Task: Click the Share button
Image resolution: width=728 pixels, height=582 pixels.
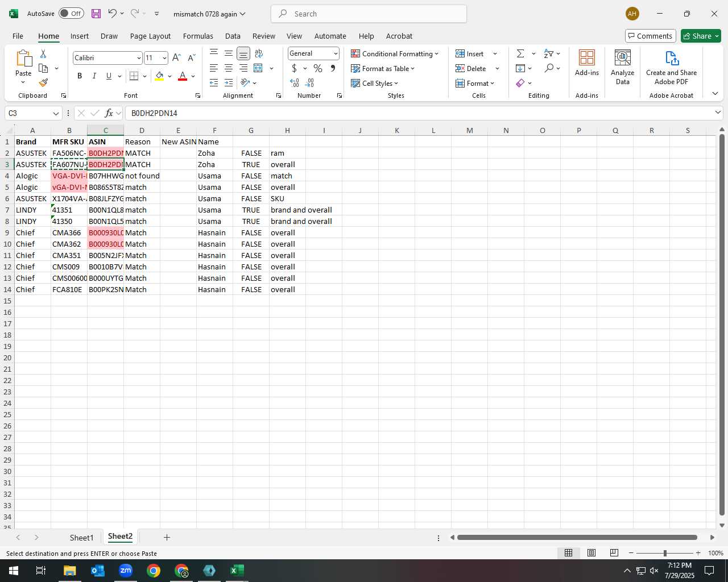Action: tap(701, 36)
